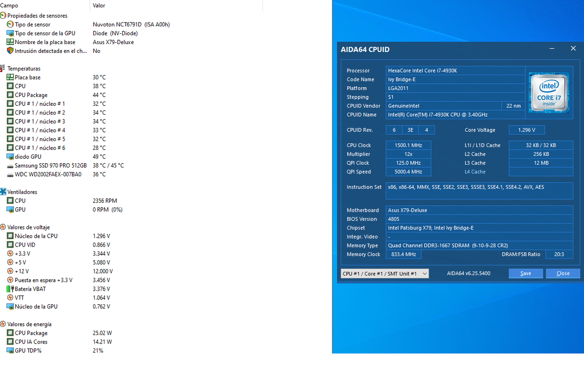Click the thermometer icon beside Temperaturas

coord(2,69)
